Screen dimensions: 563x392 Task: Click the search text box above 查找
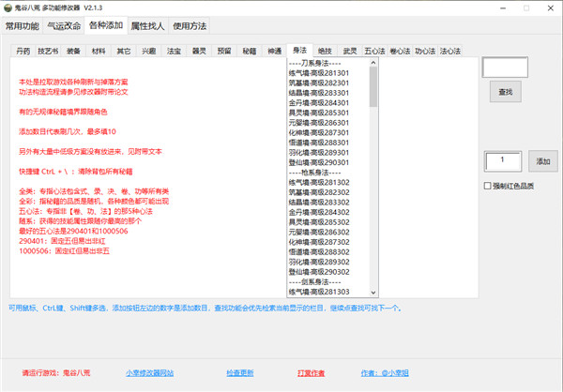[x=505, y=68]
